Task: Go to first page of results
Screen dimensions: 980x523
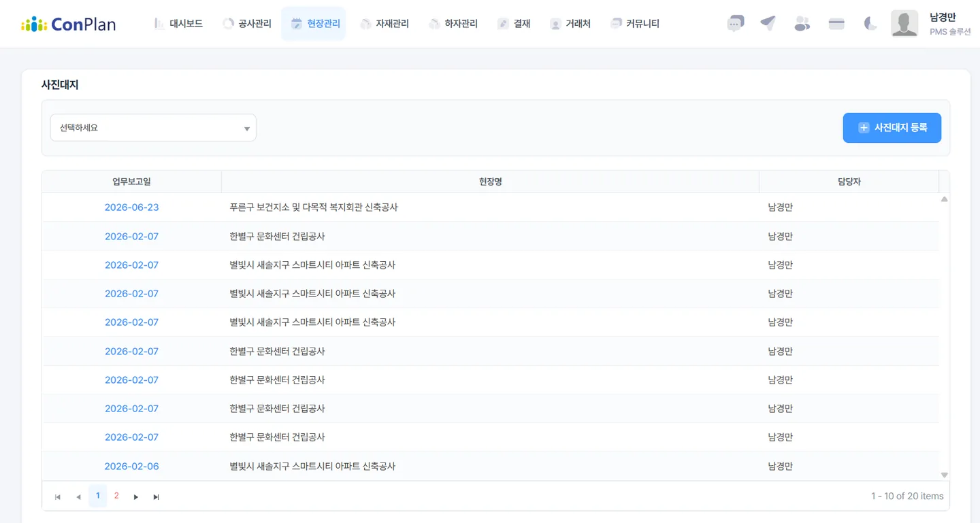Action: pyautogui.click(x=58, y=497)
